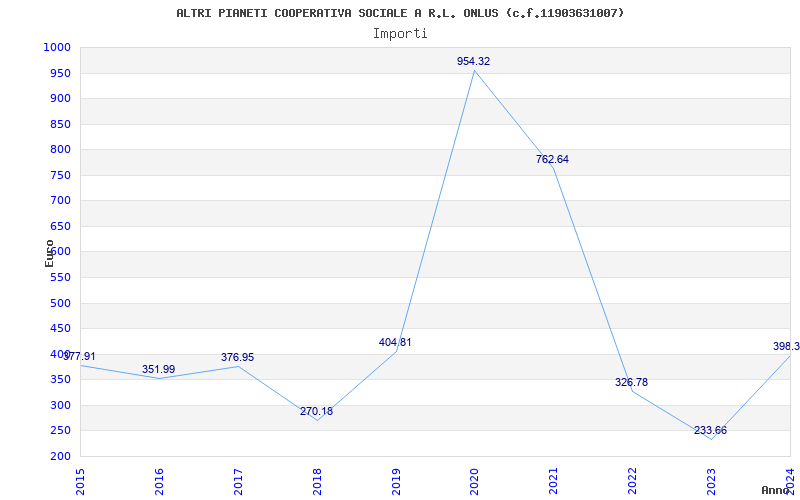Click the 2015 x-axis label
The width and height of the screenshot is (800, 500).
point(80,481)
